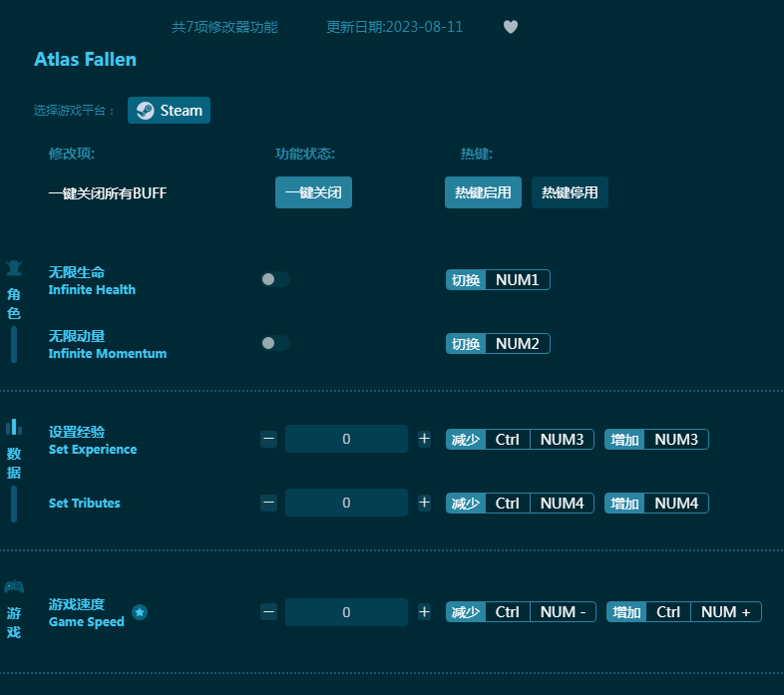Toggle Infinite Health switch
The width and height of the screenshot is (784, 695).
[x=275, y=279]
